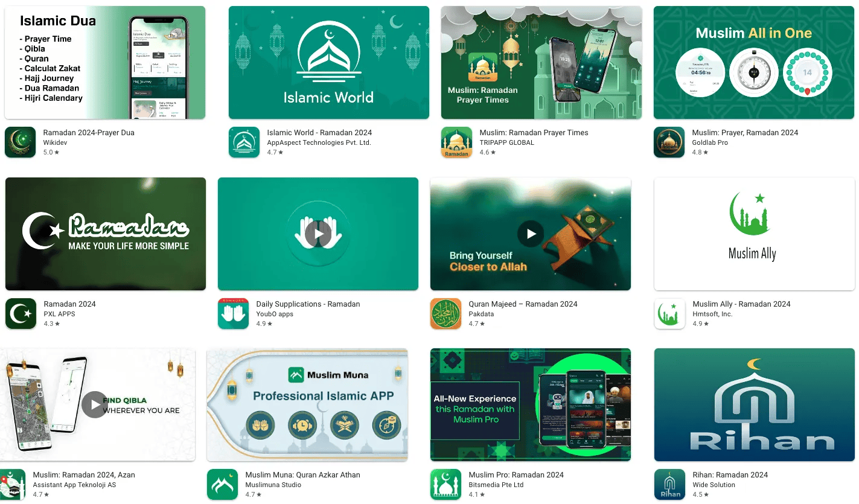The height and width of the screenshot is (504, 859).
Task: Open the Islamic Dua feature banner
Action: 105,63
